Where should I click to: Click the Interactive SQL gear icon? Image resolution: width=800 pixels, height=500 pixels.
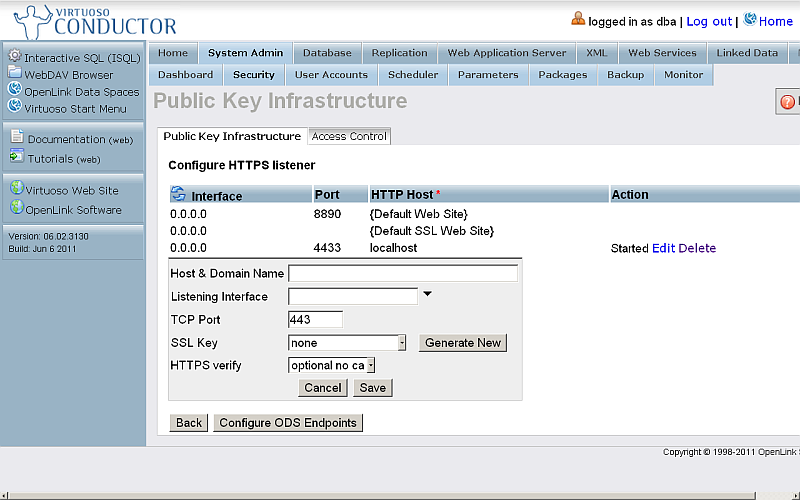coord(15,56)
